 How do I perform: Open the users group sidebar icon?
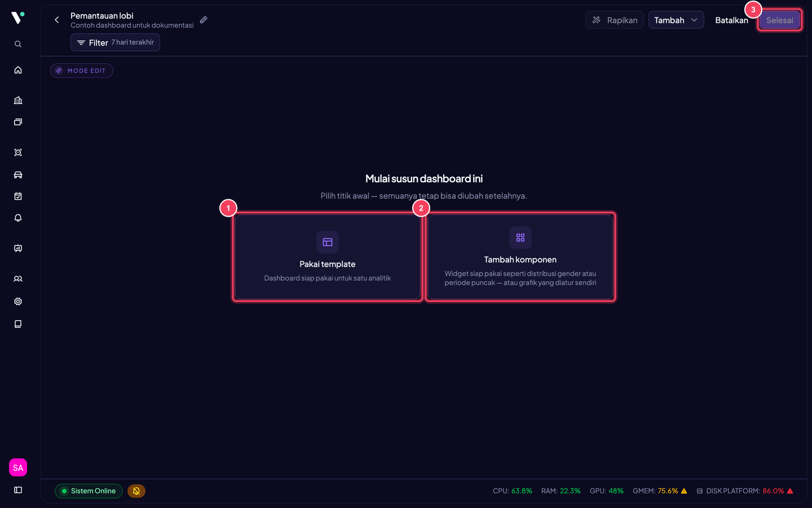pos(18,279)
